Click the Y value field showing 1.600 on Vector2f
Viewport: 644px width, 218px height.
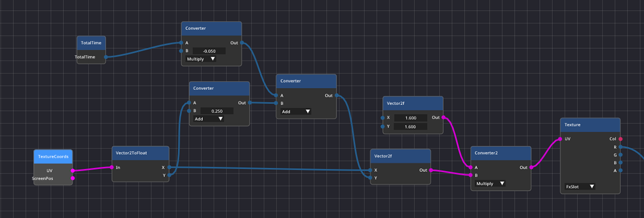tap(410, 126)
